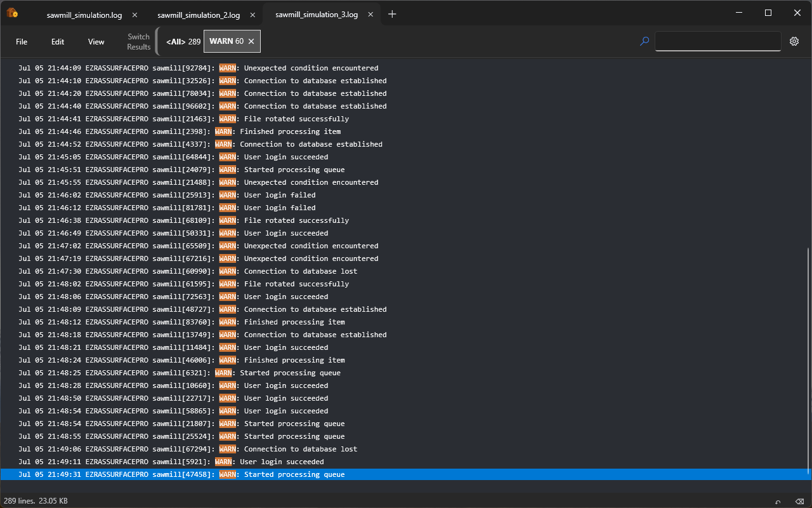Close the sawmill_simulation.log tab
Screen dimensions: 812x508
134,15
